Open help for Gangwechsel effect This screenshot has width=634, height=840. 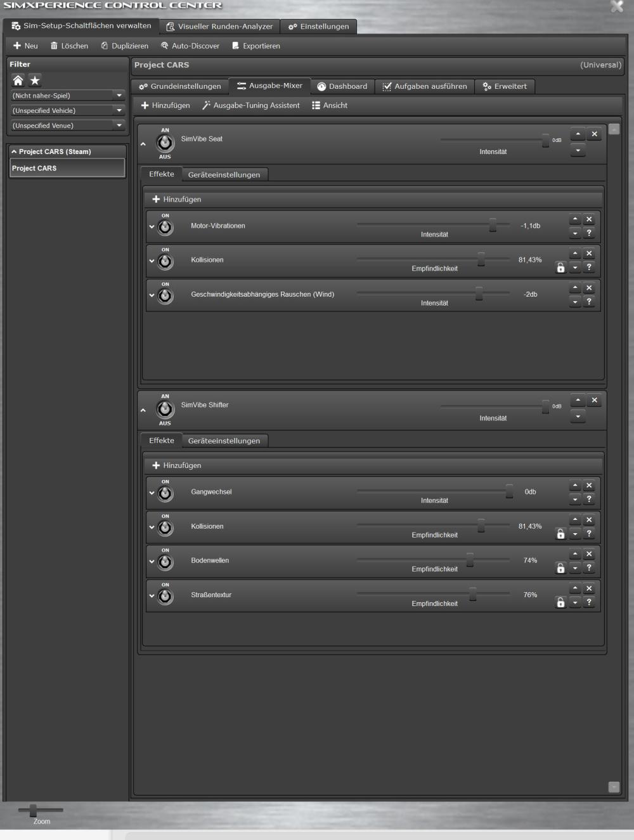(x=589, y=500)
